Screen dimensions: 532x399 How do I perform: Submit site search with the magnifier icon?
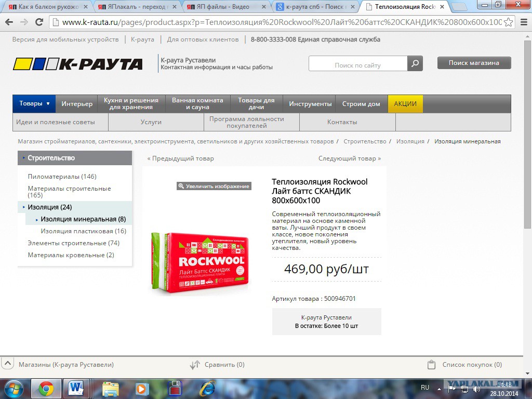tap(415, 63)
